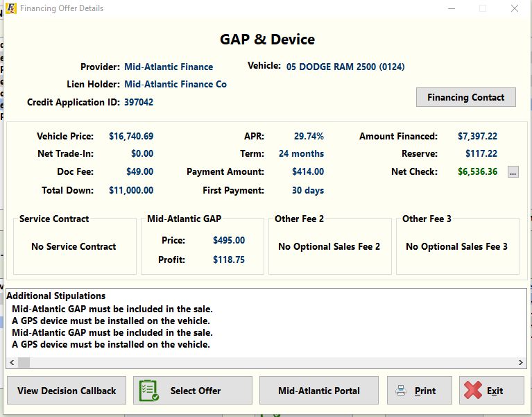
Task: Click the GAP & Device heading
Action: point(267,40)
